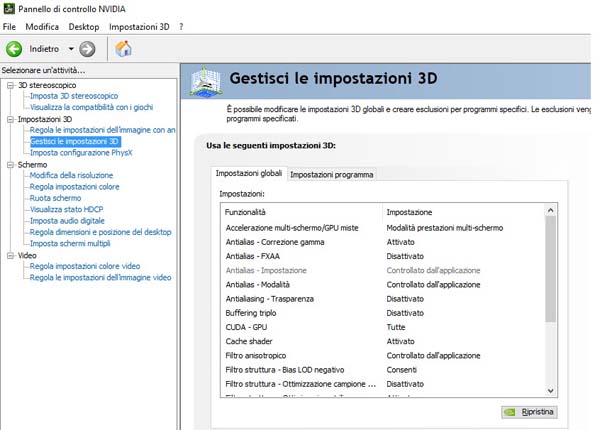Open Modifica della risoluzione link
This screenshot has width=600, height=430.
(x=72, y=175)
